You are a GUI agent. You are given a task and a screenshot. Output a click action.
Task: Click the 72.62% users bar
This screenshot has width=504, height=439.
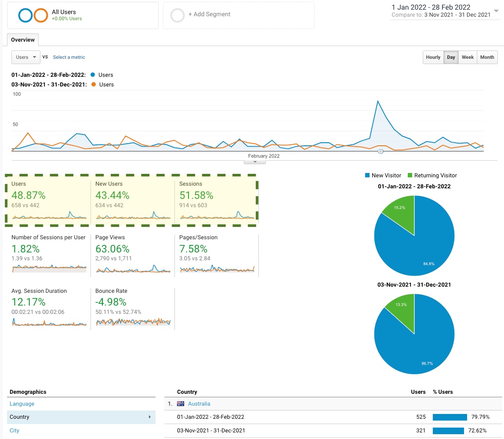pyautogui.click(x=448, y=431)
